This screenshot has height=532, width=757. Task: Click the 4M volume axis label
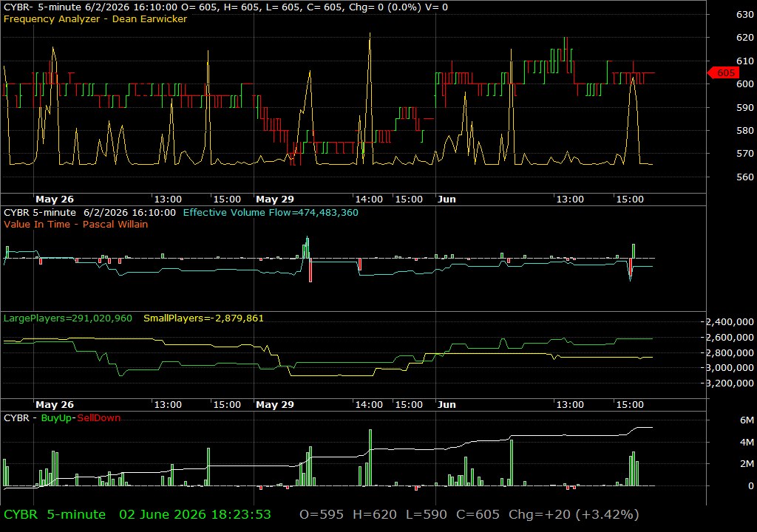click(x=747, y=442)
